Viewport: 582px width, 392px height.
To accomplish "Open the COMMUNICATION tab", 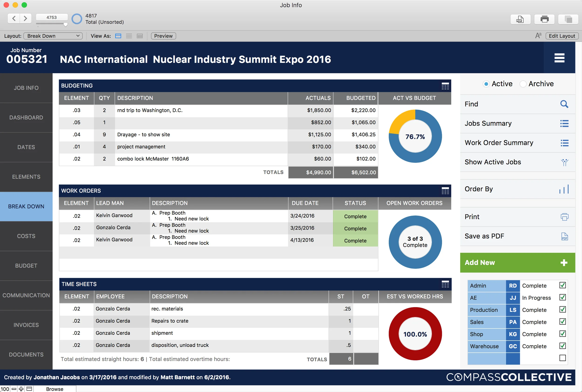I will click(26, 295).
